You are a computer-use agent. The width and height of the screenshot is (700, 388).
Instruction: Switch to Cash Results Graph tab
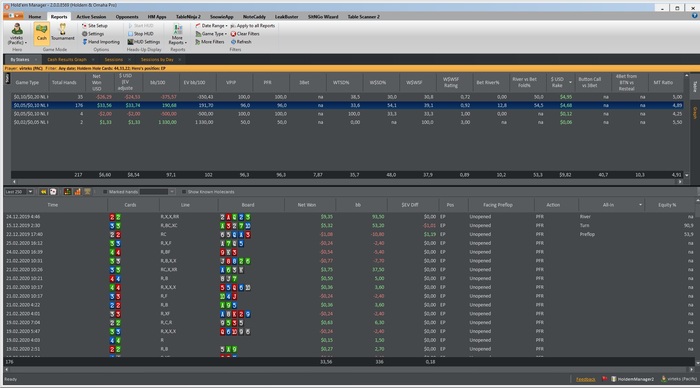[x=67, y=59]
